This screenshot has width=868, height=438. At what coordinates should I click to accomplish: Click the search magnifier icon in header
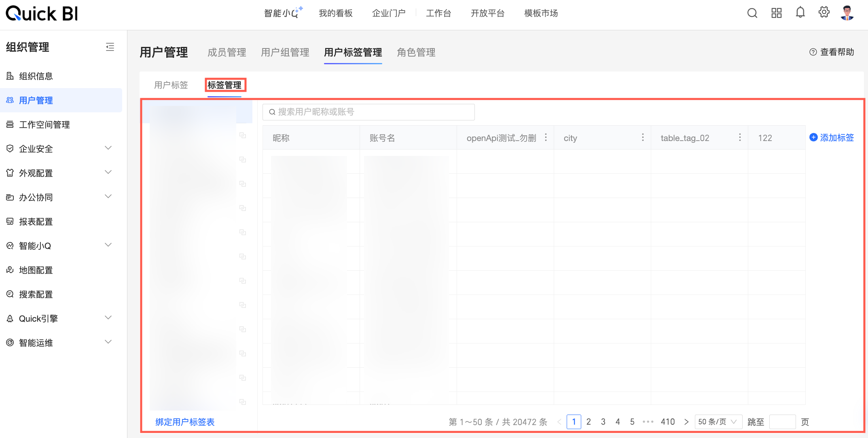coord(752,13)
